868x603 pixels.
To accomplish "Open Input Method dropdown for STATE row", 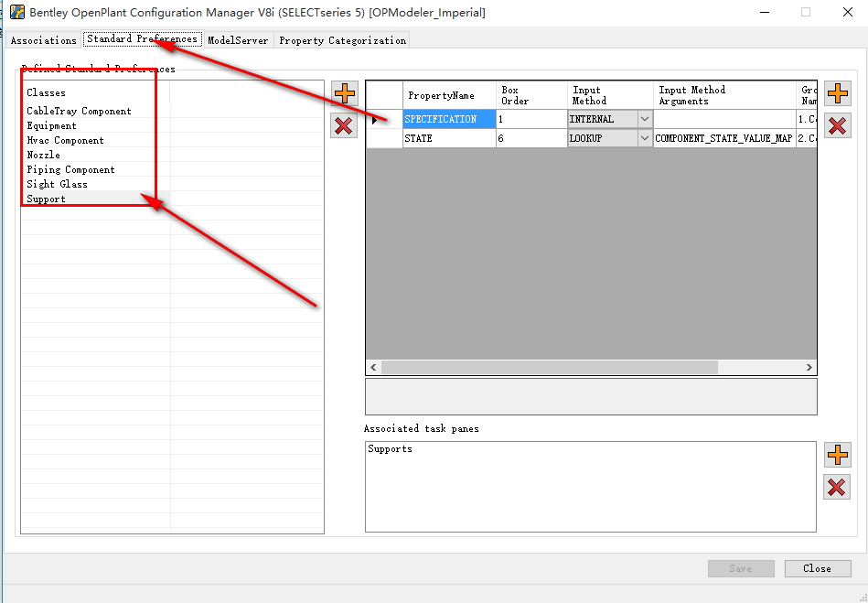I will pyautogui.click(x=644, y=138).
